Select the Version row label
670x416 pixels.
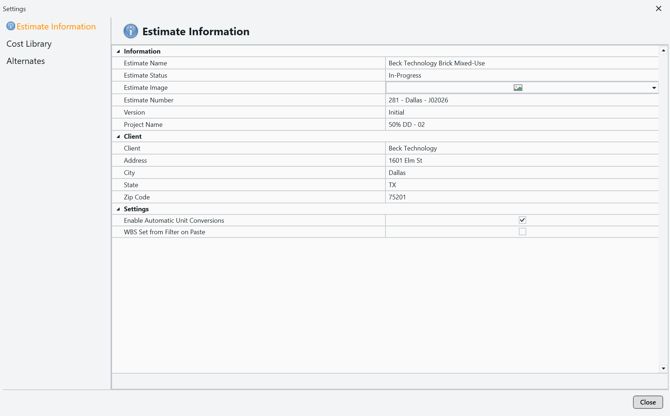[134, 112]
